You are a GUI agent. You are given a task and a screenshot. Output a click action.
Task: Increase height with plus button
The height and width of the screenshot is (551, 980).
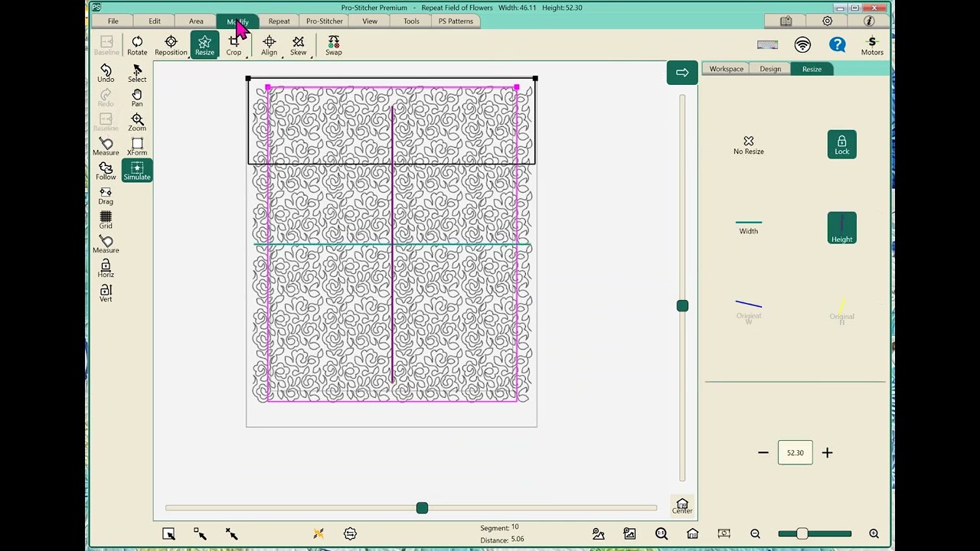pyautogui.click(x=827, y=453)
